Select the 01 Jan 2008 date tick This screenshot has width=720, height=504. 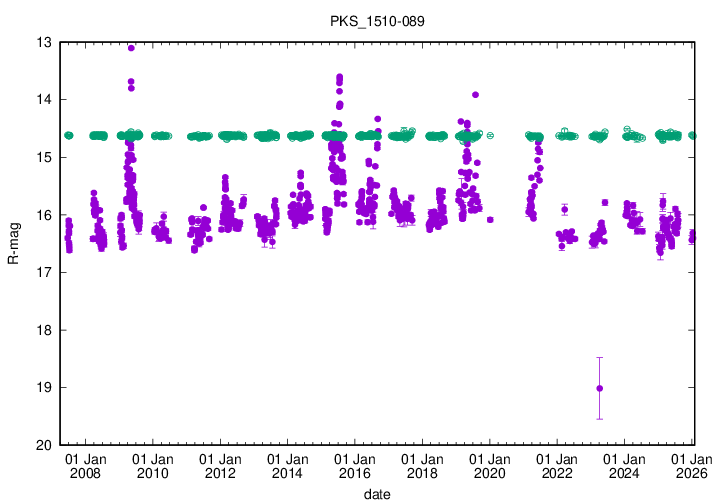[85, 466]
